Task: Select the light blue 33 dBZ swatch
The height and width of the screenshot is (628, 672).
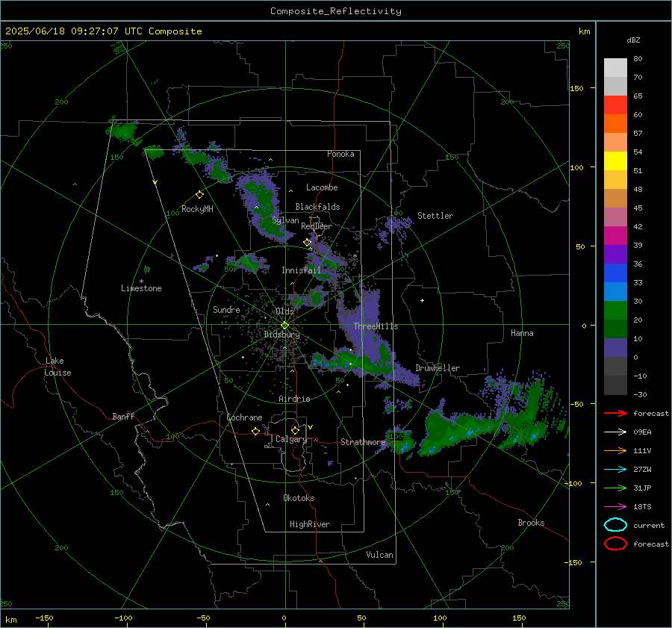Action: (x=615, y=291)
